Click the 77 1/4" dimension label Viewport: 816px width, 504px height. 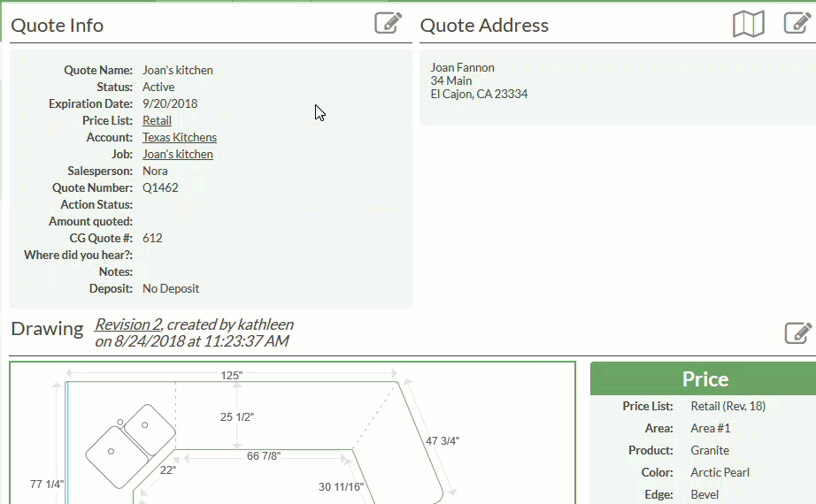pyautogui.click(x=46, y=485)
